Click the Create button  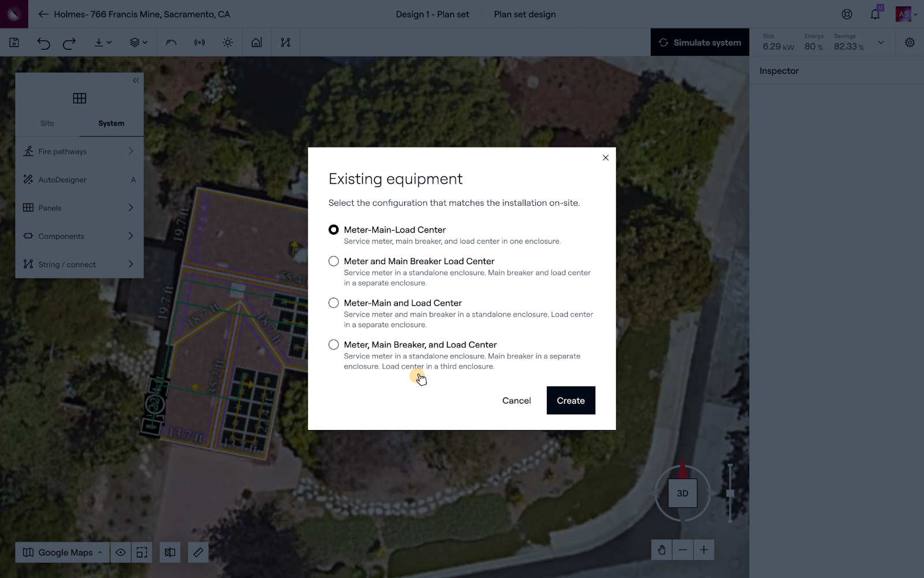pos(571,401)
